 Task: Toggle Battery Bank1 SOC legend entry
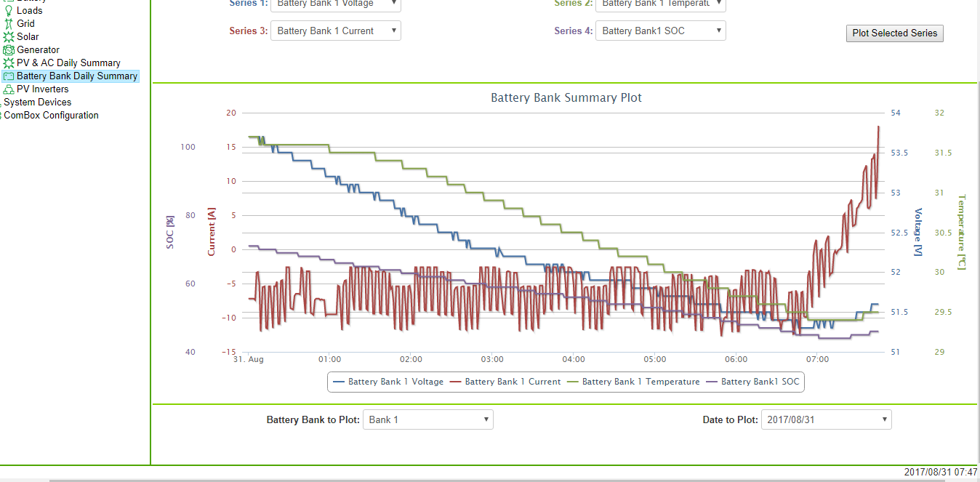(x=752, y=382)
